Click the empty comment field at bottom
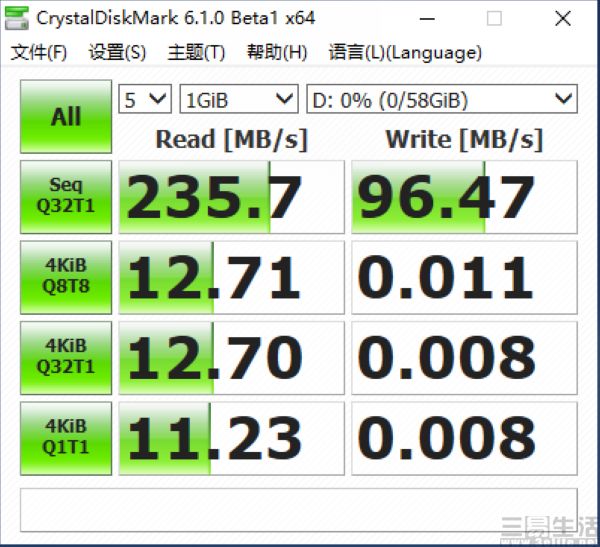Viewport: 600px width, 547px height. click(x=298, y=510)
